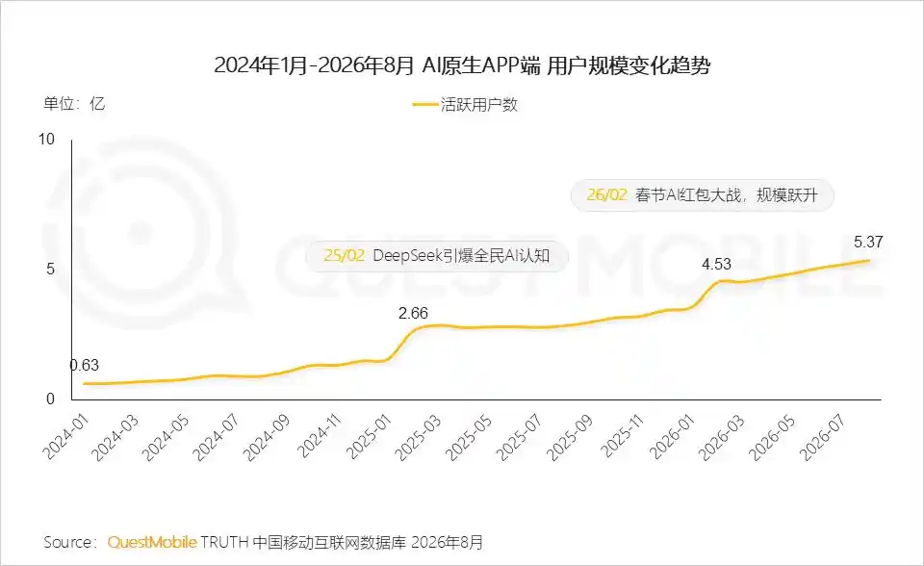Click x-axis label '2025-05'
924x566 pixels.
[x=469, y=436]
